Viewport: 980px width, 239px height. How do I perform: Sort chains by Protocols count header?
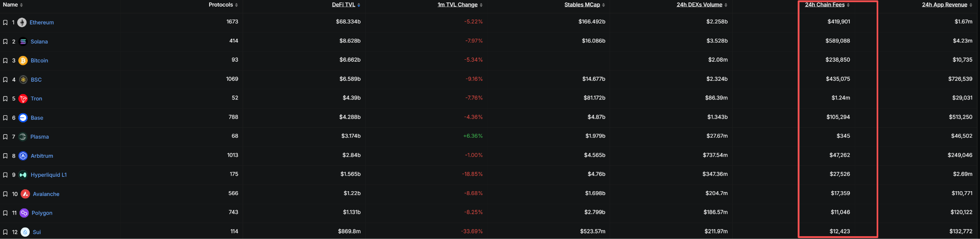(x=221, y=5)
